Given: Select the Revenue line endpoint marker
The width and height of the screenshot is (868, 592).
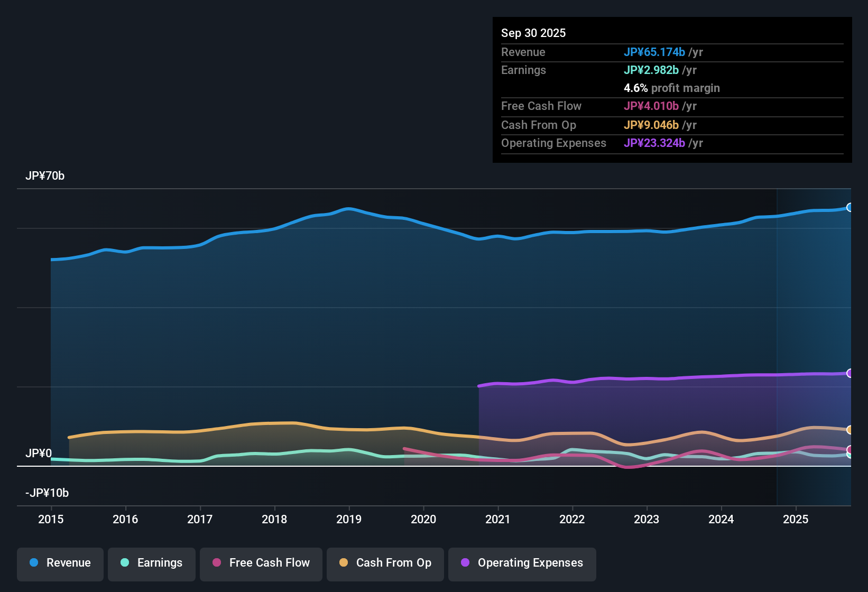Looking at the screenshot, I should click(x=849, y=207).
